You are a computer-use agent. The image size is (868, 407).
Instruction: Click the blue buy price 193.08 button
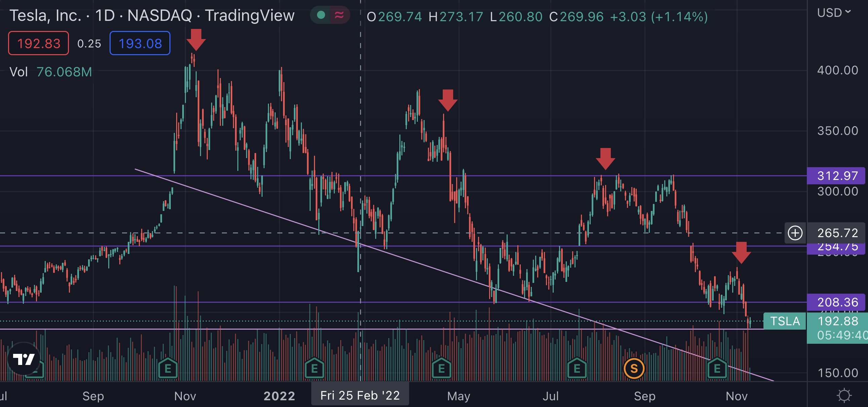[140, 43]
